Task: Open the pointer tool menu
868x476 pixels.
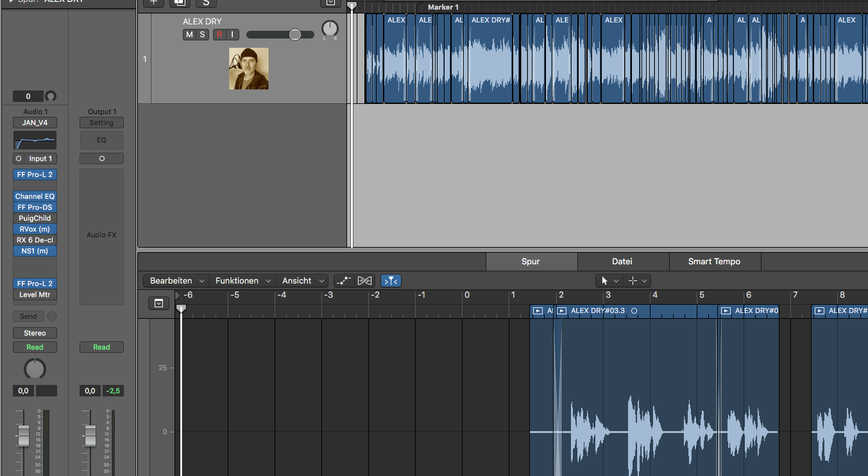Action: pyautogui.click(x=609, y=280)
